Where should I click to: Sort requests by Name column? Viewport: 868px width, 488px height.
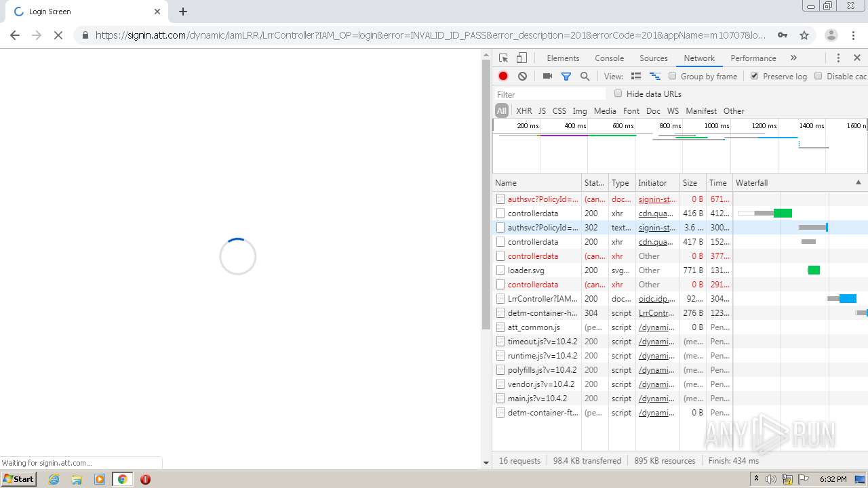coord(536,183)
